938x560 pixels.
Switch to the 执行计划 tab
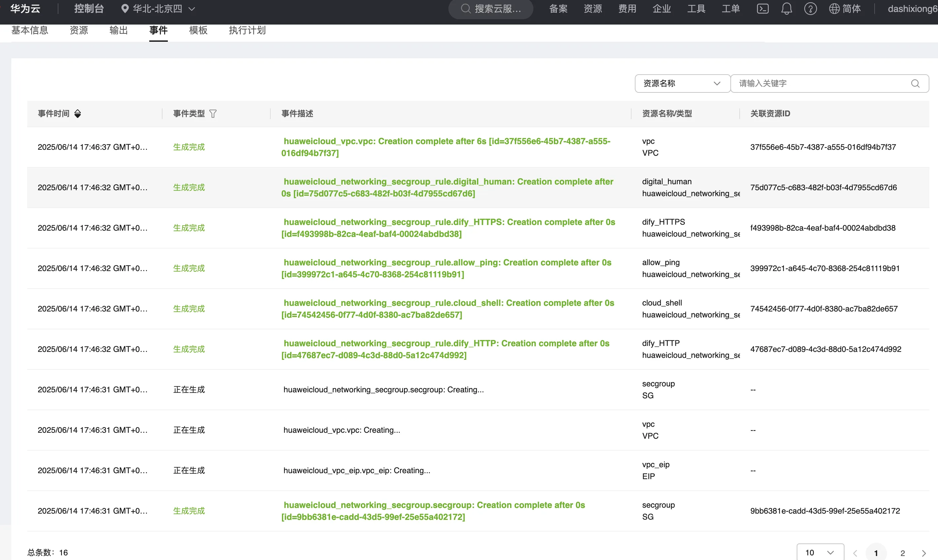tap(247, 30)
